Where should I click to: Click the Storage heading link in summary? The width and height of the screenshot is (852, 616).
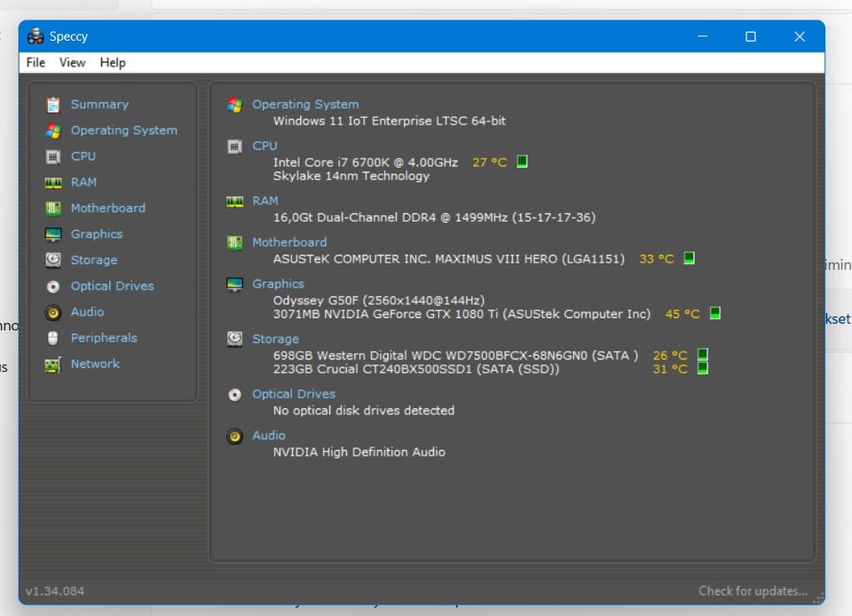click(275, 339)
